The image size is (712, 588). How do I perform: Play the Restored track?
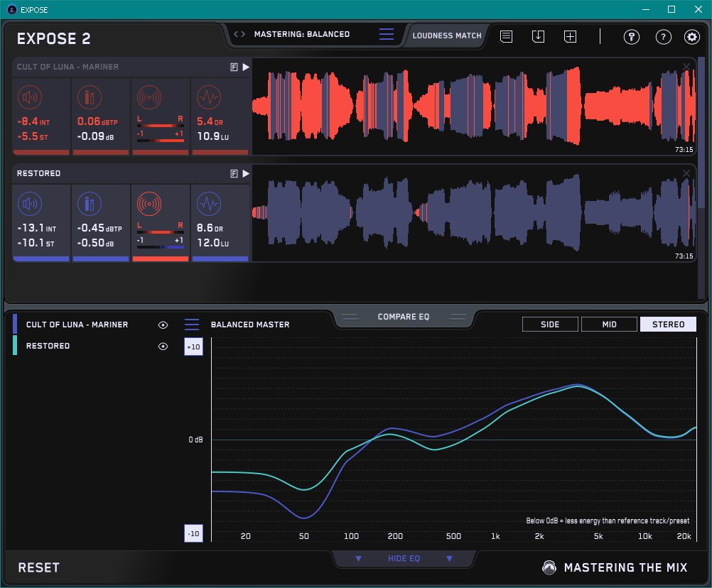coord(246,173)
